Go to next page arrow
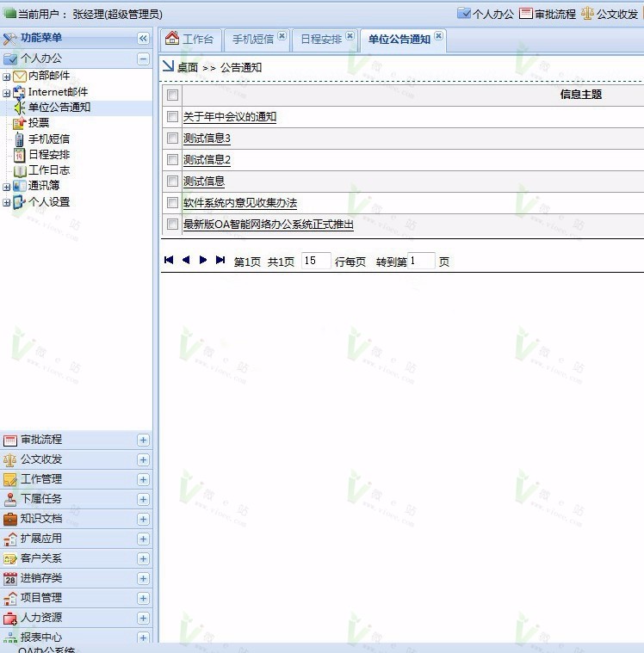This screenshot has height=653, width=644. 203,260
